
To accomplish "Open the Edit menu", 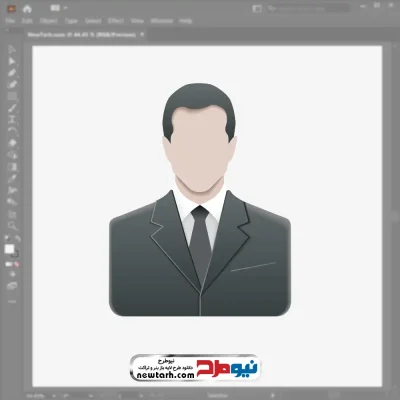I will pos(27,21).
